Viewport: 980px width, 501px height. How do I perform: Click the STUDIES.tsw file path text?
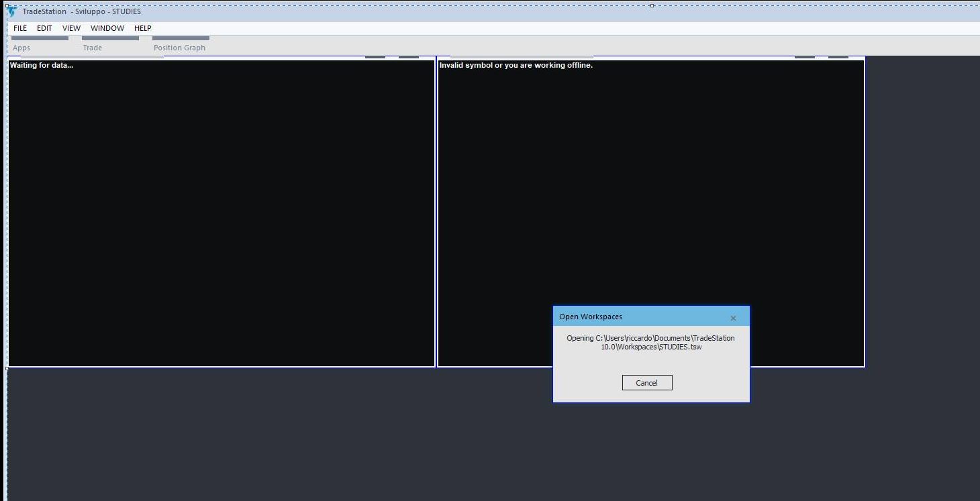(650, 342)
